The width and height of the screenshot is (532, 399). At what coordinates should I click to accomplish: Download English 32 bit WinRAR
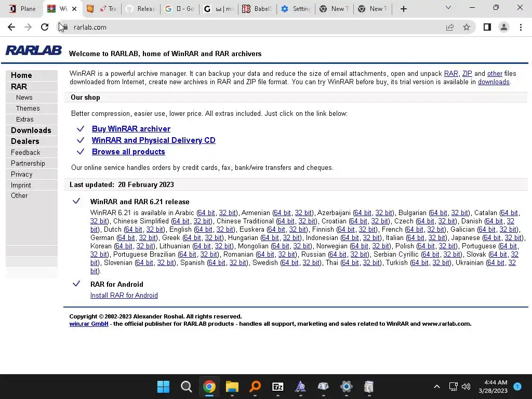pyautogui.click(x=225, y=229)
